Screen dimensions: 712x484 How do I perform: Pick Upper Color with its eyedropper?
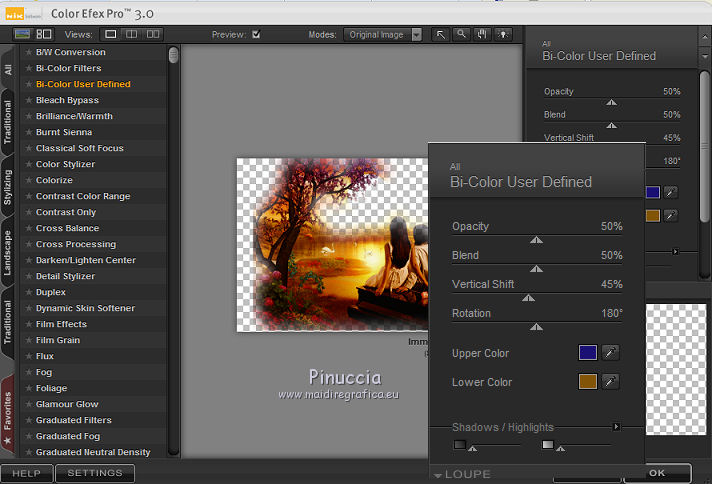click(x=610, y=352)
